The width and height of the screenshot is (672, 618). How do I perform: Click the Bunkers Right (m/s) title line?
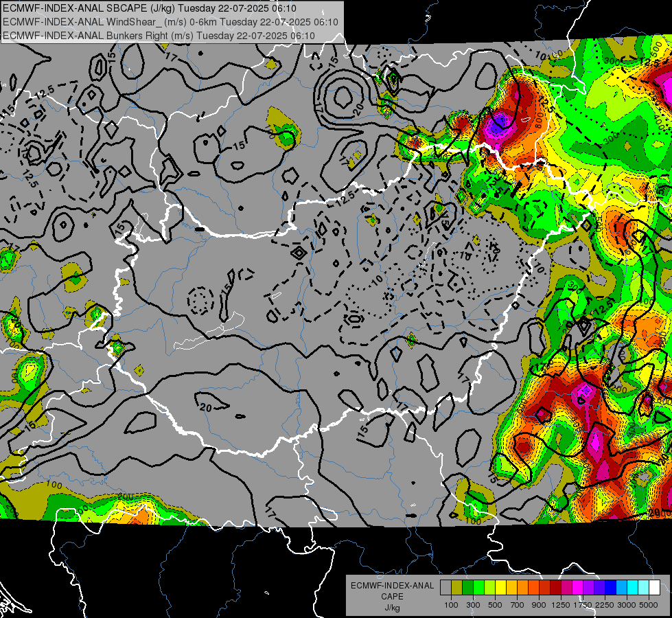coord(159,36)
